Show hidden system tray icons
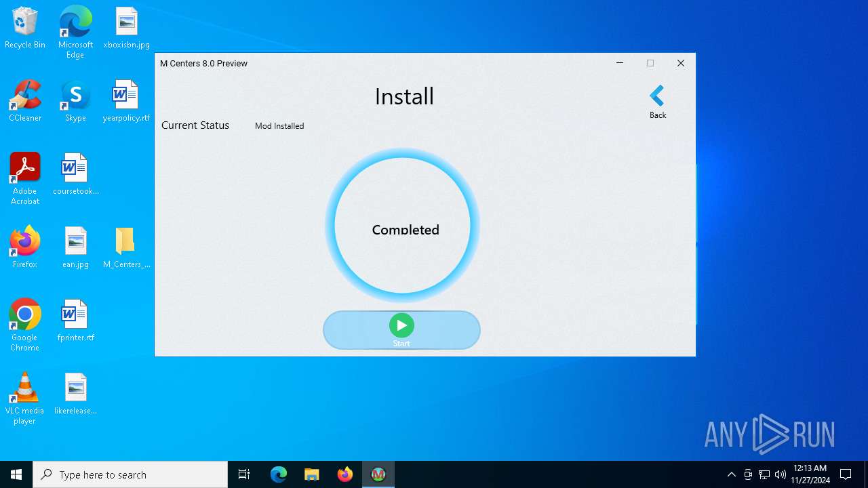 pyautogui.click(x=731, y=474)
